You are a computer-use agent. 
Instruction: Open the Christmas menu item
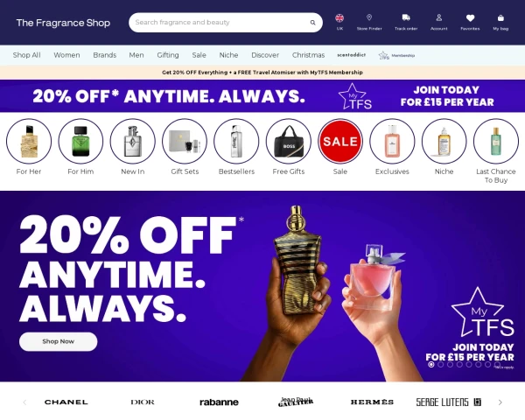tap(308, 55)
